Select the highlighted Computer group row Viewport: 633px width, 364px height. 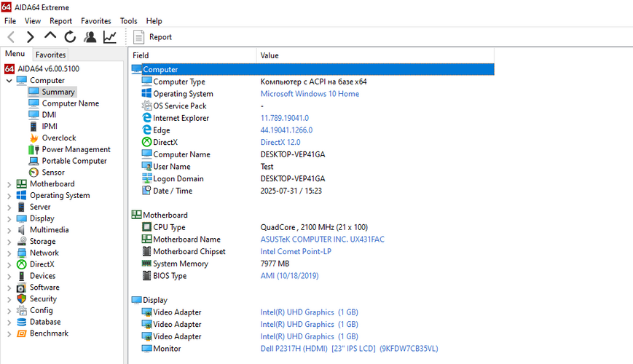313,69
